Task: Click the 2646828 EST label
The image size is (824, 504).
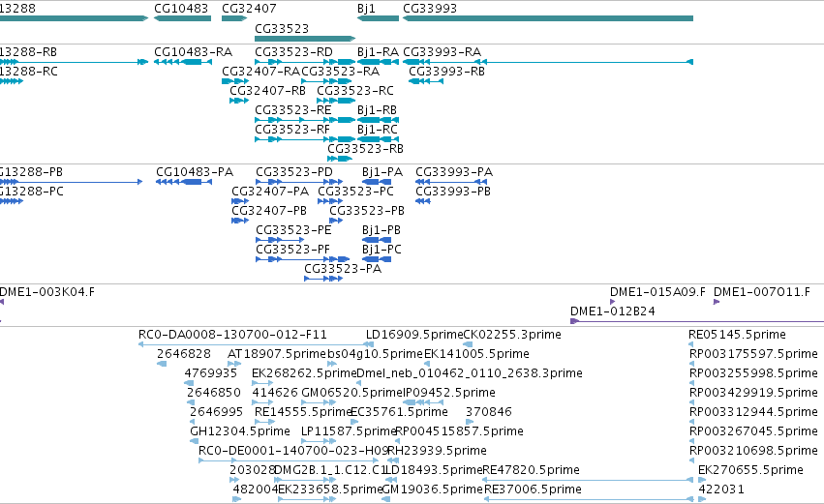Action: 184,354
